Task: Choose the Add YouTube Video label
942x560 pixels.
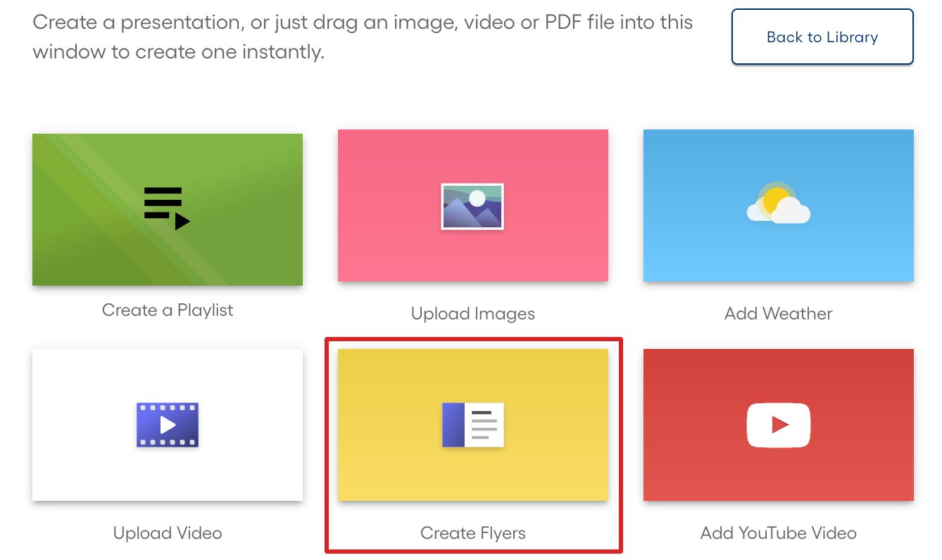Action: 779,533
